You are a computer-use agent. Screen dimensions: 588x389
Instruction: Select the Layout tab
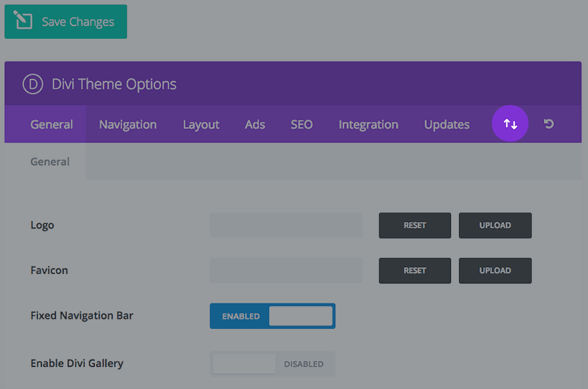[x=201, y=124]
